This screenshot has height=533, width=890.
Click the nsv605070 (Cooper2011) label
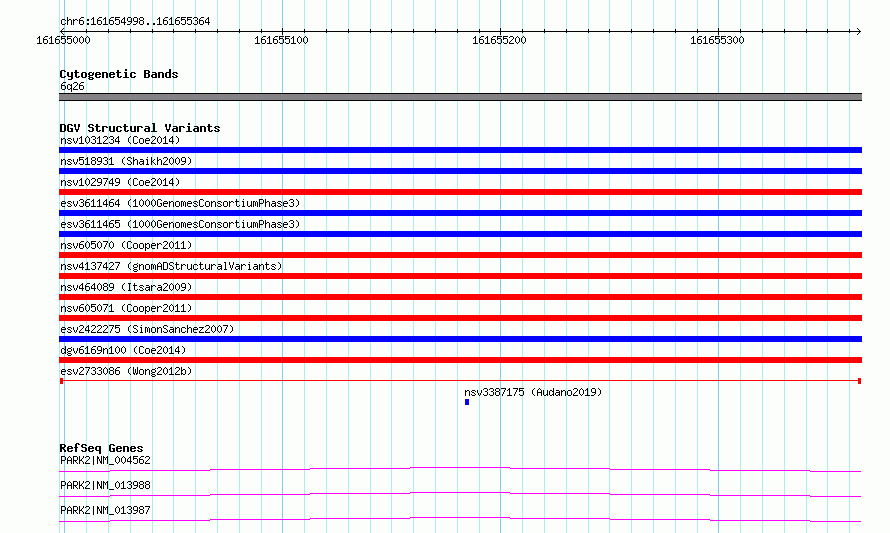pyautogui.click(x=126, y=245)
